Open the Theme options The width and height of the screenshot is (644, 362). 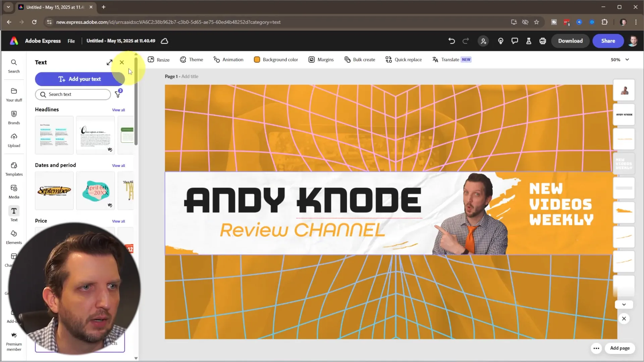192,60
